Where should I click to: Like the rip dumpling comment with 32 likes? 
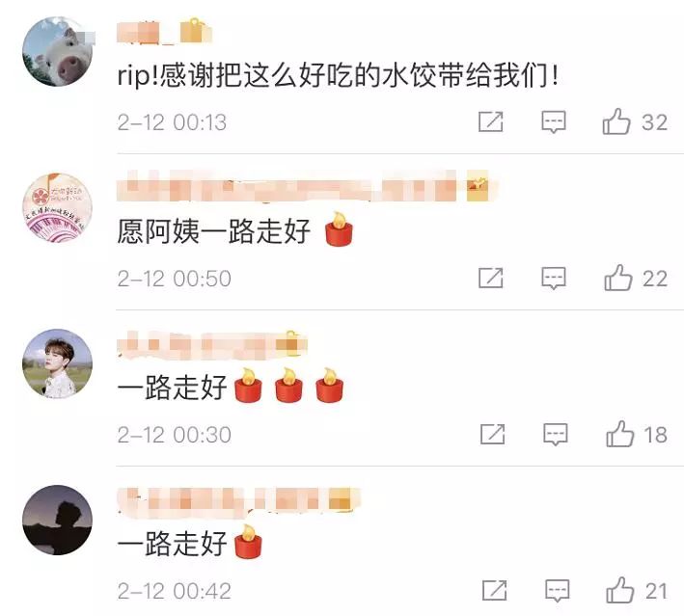click(616, 121)
